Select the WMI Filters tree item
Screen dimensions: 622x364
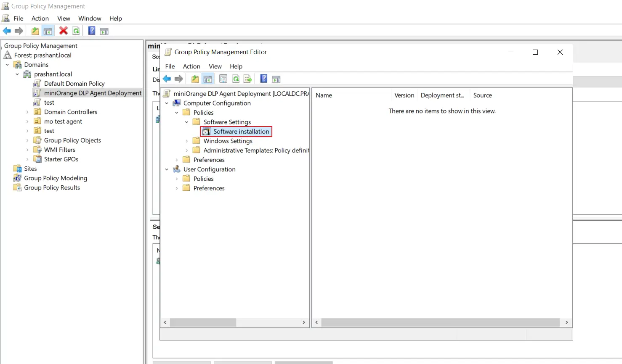pyautogui.click(x=59, y=150)
